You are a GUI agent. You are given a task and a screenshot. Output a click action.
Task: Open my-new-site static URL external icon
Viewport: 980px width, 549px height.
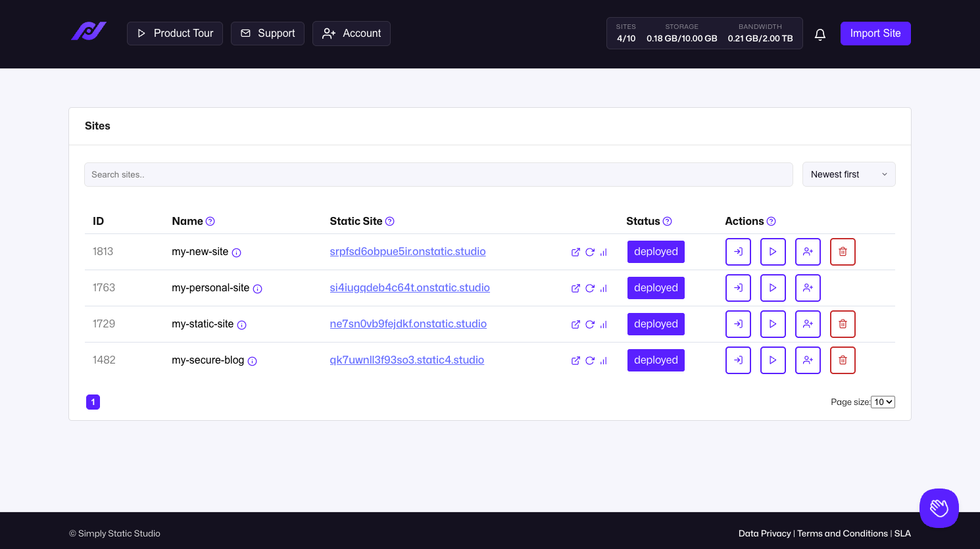[x=576, y=252]
